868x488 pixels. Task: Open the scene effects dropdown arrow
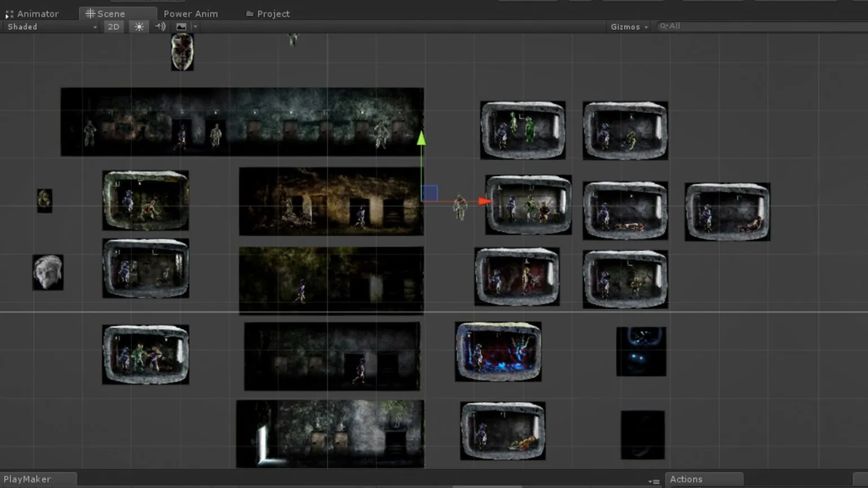195,26
